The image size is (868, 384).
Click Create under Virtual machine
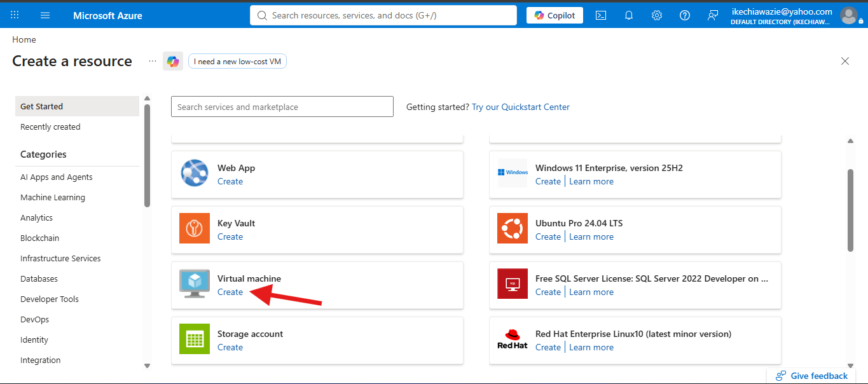[x=230, y=292]
